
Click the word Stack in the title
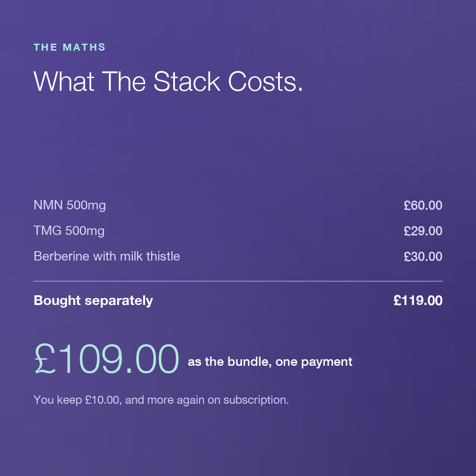[x=187, y=82]
